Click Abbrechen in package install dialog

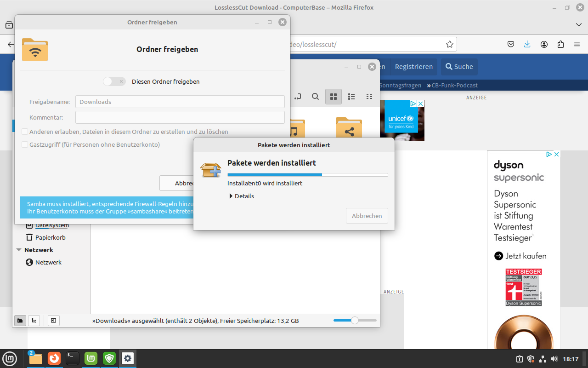367,216
